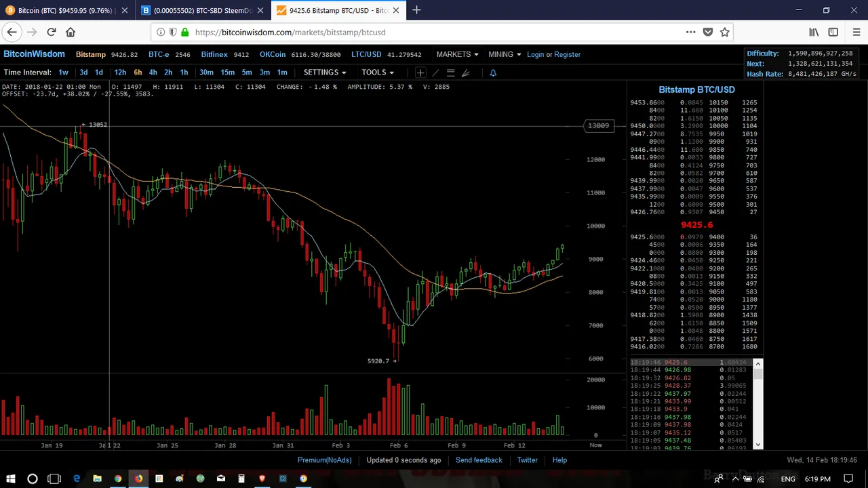Set time interval to 1m

click(x=282, y=73)
